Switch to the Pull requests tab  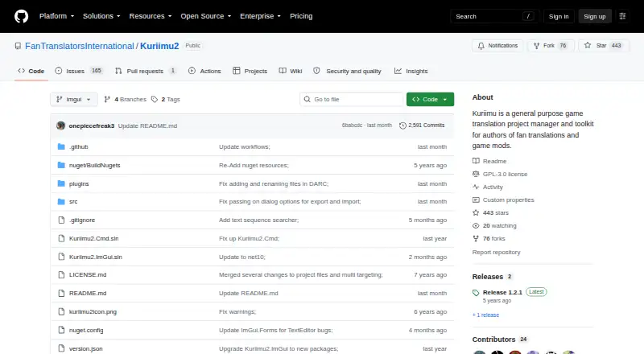pos(146,71)
